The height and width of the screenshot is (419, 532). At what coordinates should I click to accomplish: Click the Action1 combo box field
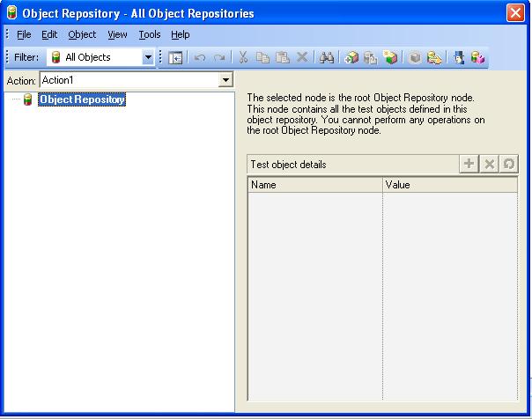pyautogui.click(x=137, y=80)
